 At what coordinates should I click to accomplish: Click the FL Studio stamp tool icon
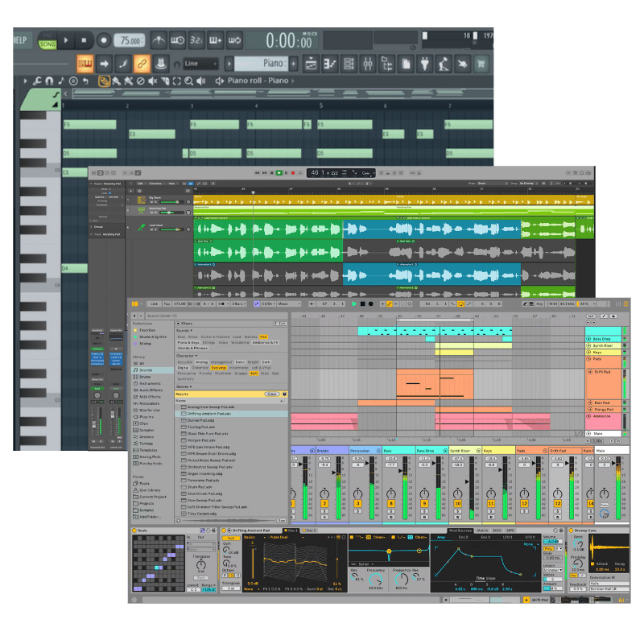[160, 64]
